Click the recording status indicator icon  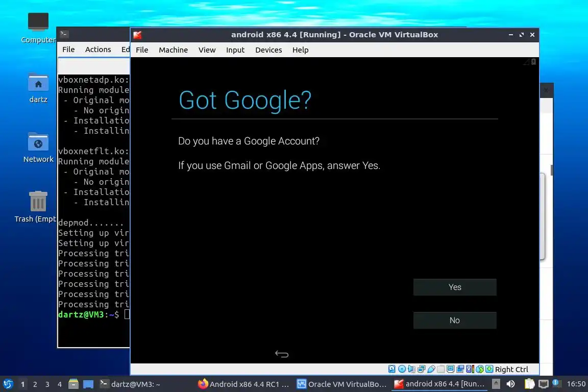[460, 369]
